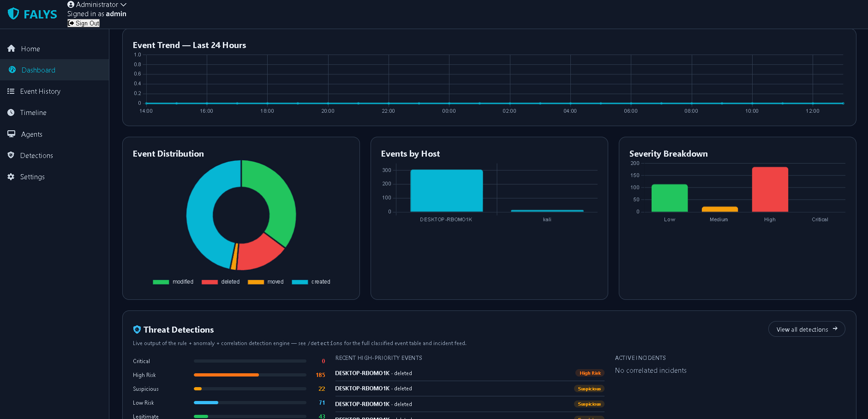Screen dimensions: 868x419
Task: Expand the Administrator dropdown chevron
Action: click(123, 5)
